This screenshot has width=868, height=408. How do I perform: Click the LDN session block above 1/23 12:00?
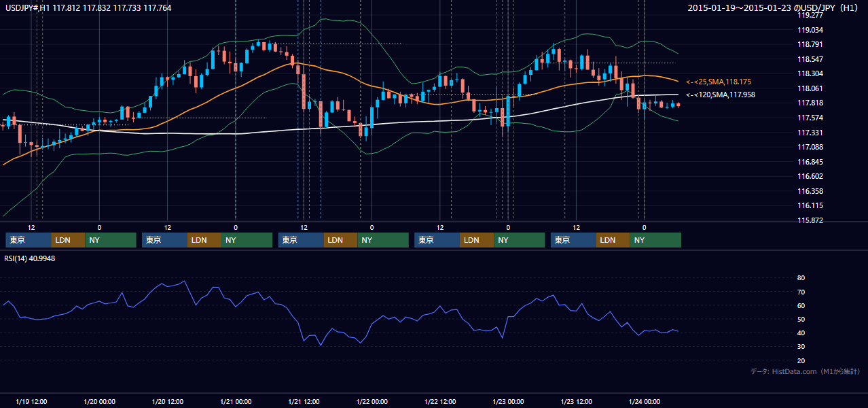[x=613, y=240]
